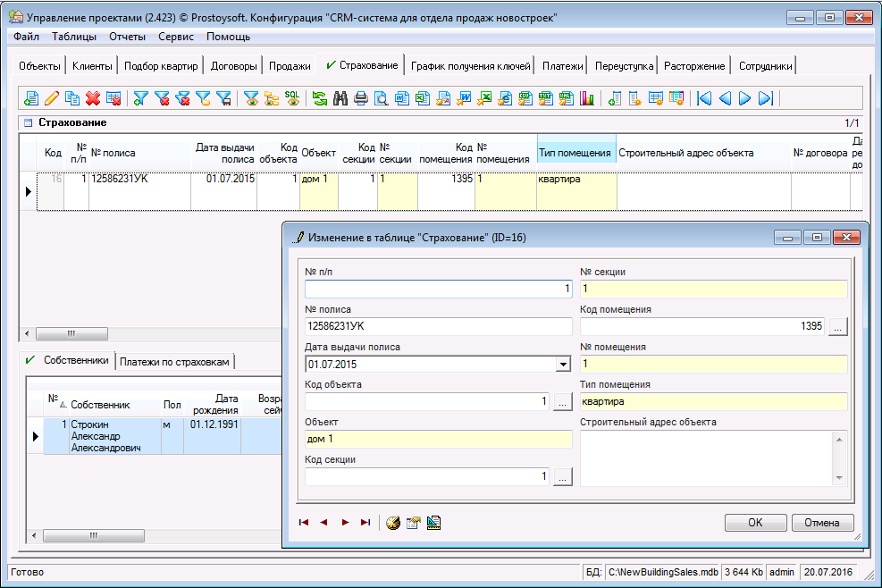This screenshot has height=588, width=882.
Task: Click the printer icon in toolbar
Action: (361, 98)
